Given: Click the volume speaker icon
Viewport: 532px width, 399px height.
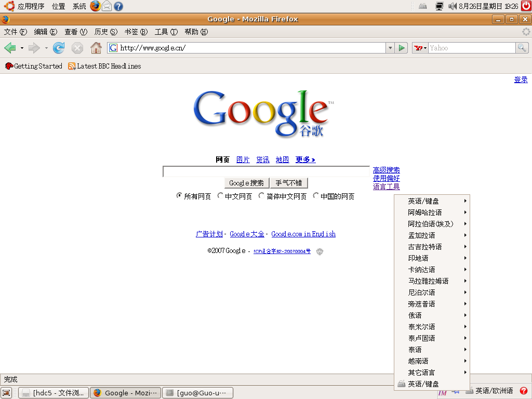Looking at the screenshot, I should click(x=453, y=6).
